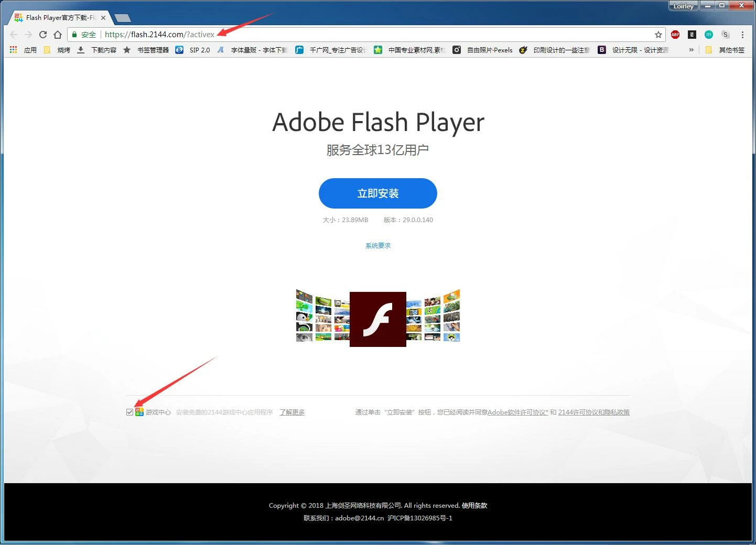Click the address bar URL field
Viewport: 756px width, 545px height.
pyautogui.click(x=367, y=35)
